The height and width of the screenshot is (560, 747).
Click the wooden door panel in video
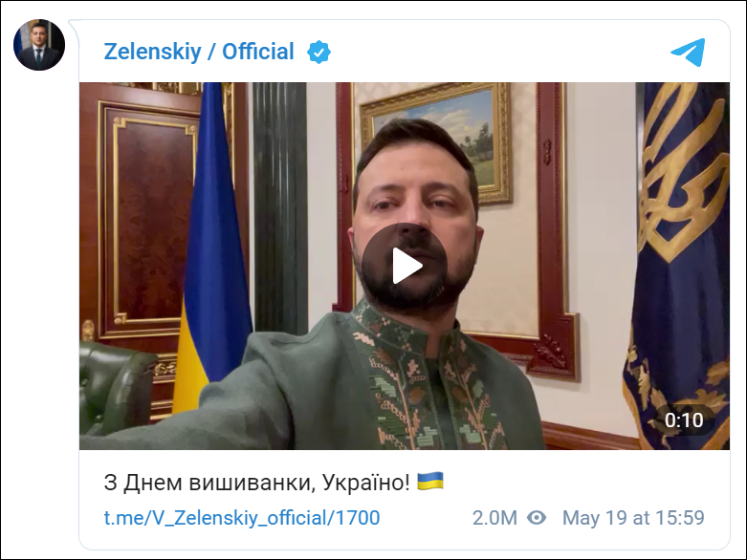152,219
